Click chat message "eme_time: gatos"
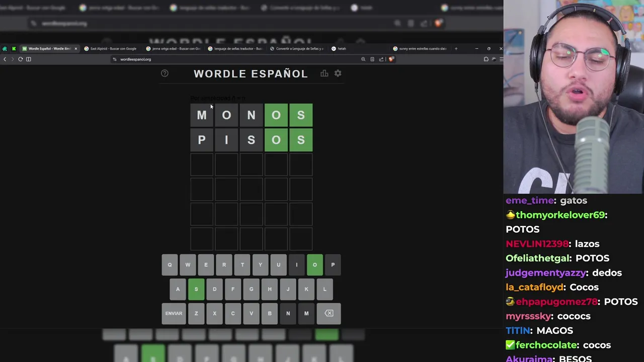Viewport: 644px width, 362px height. 546,201
